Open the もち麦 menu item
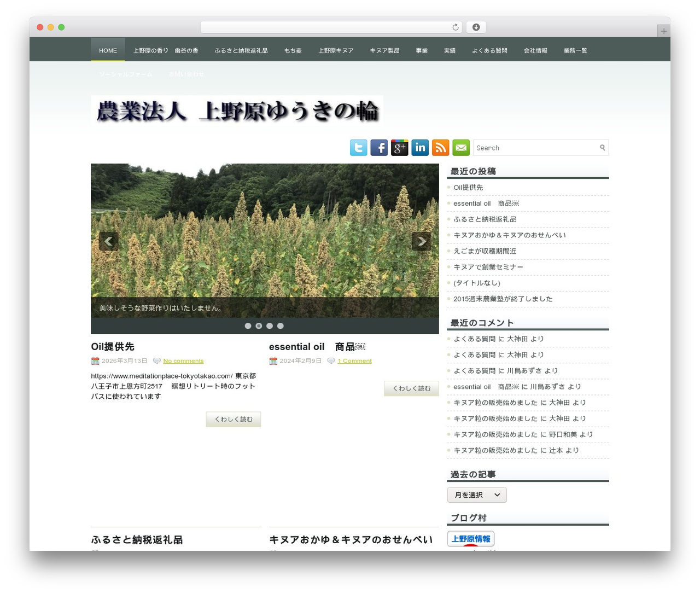700x593 pixels. (293, 50)
